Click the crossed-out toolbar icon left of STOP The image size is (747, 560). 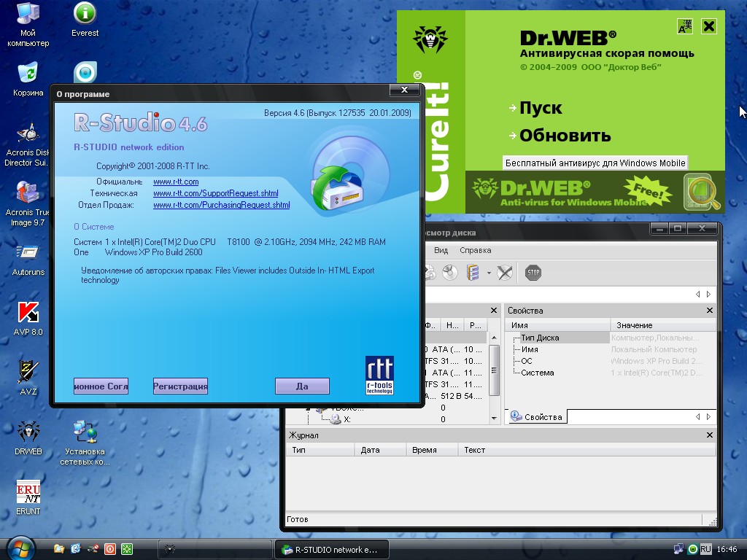coord(505,273)
